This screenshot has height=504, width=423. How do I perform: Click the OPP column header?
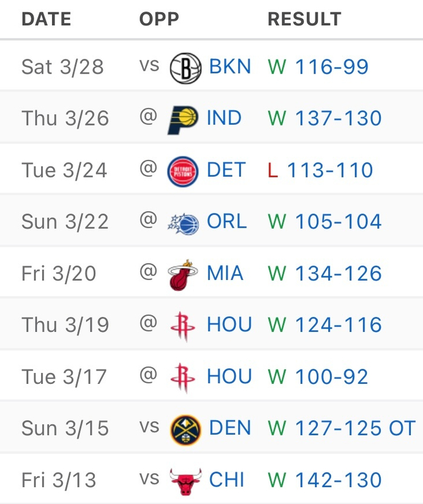point(159,19)
